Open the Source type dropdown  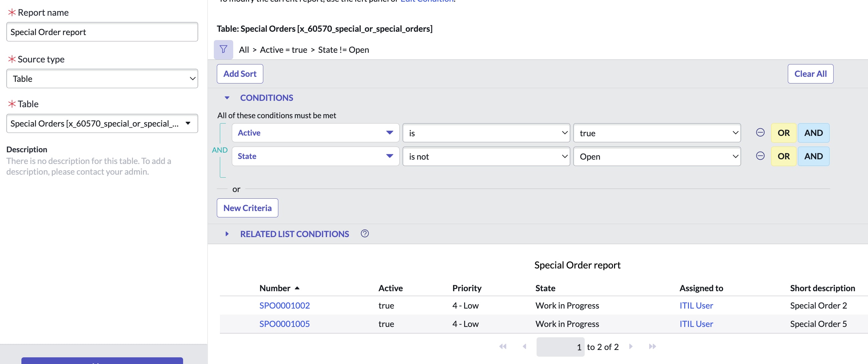pyautogui.click(x=102, y=79)
